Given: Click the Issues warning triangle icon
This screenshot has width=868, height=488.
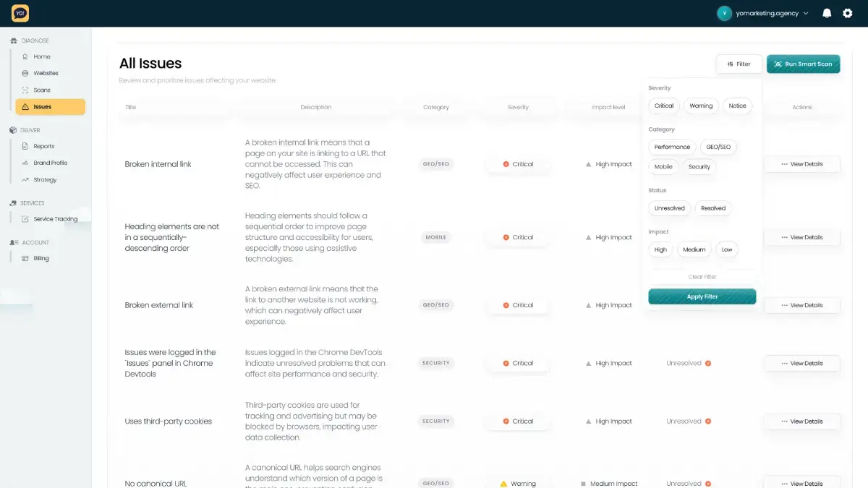Looking at the screenshot, I should [x=25, y=106].
